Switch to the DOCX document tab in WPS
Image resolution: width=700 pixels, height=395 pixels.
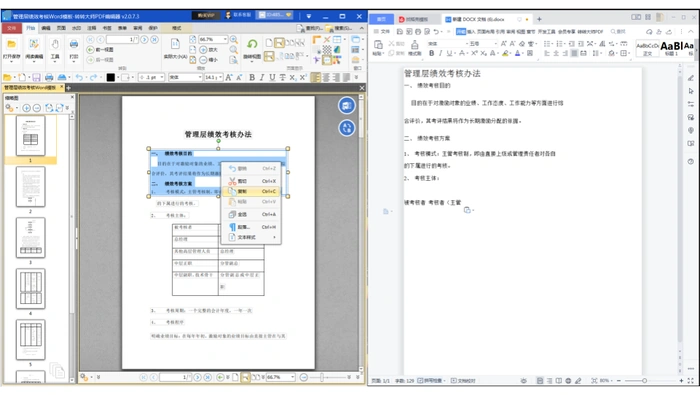[x=478, y=19]
